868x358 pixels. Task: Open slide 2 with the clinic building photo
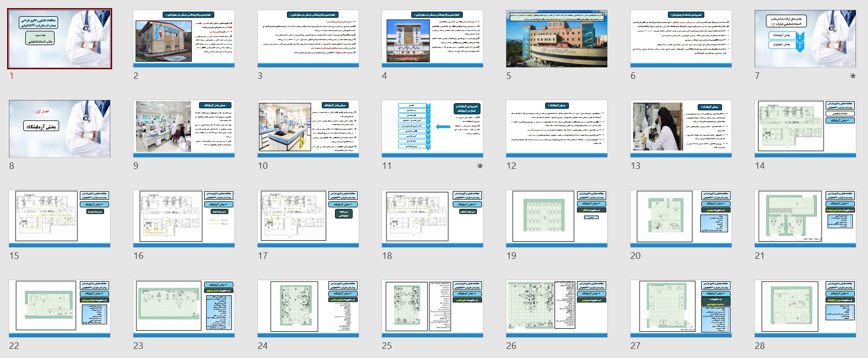[184, 39]
